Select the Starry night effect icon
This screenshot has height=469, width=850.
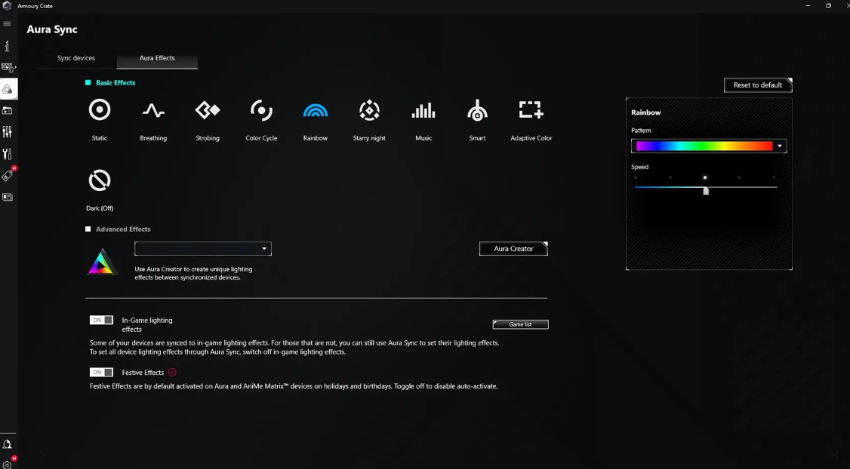point(369,110)
